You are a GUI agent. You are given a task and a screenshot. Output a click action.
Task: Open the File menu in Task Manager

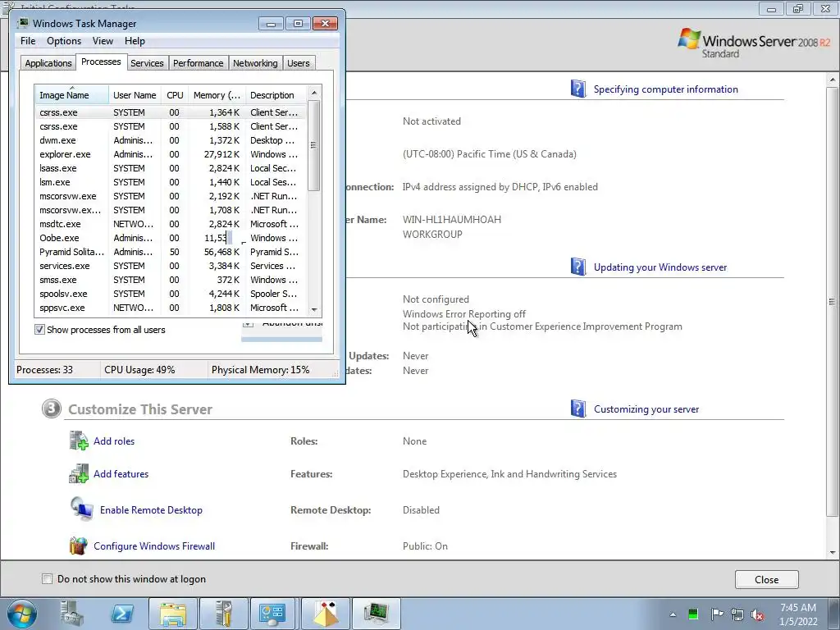click(x=28, y=41)
